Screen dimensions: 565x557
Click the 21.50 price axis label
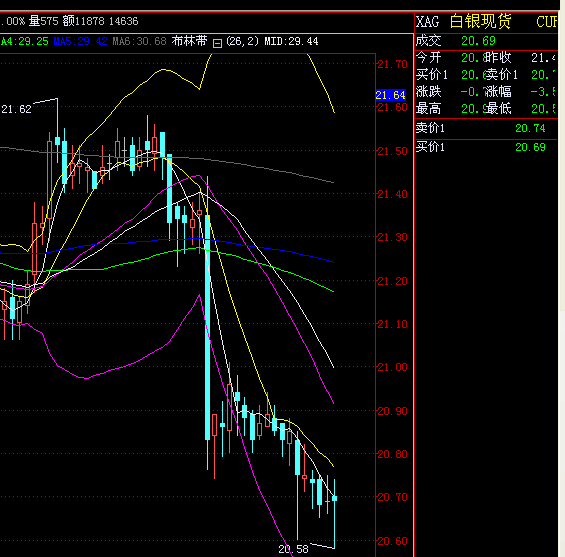[x=392, y=151]
